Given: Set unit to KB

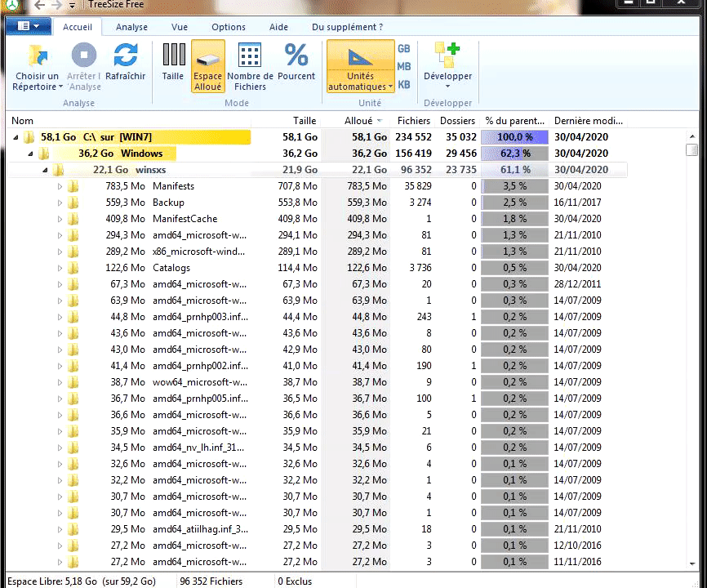Looking at the screenshot, I should coord(404,85).
